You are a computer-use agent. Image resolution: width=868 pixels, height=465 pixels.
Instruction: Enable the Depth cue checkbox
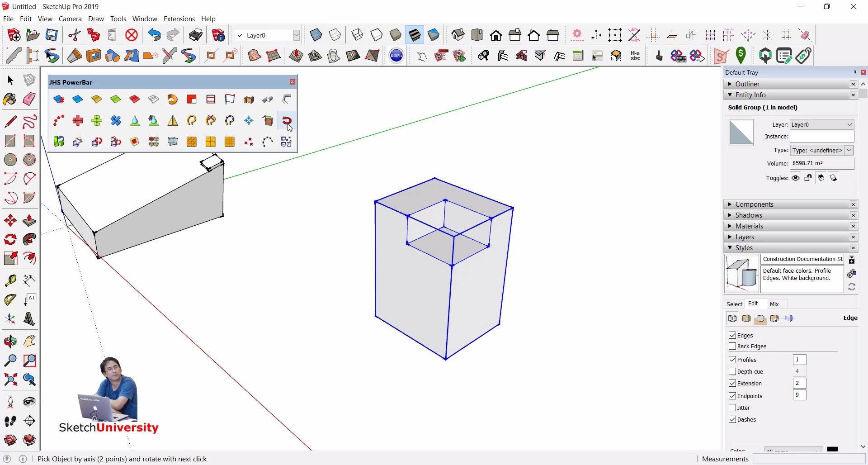pyautogui.click(x=732, y=371)
